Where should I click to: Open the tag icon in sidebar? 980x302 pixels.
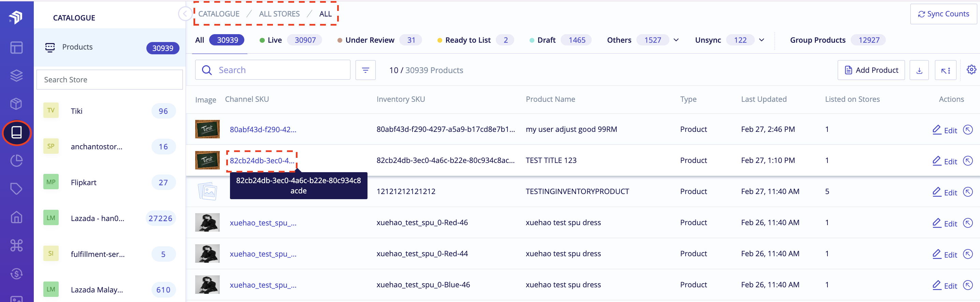click(16, 189)
